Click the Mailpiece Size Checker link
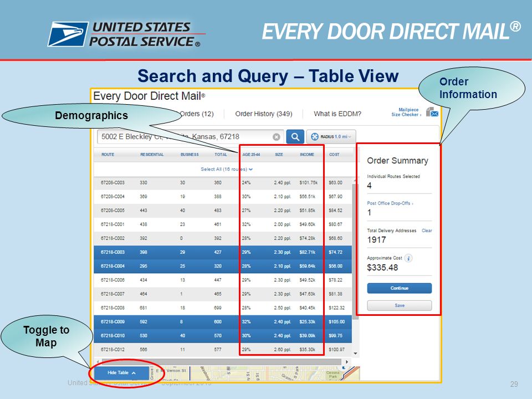The image size is (532, 399). 406,112
